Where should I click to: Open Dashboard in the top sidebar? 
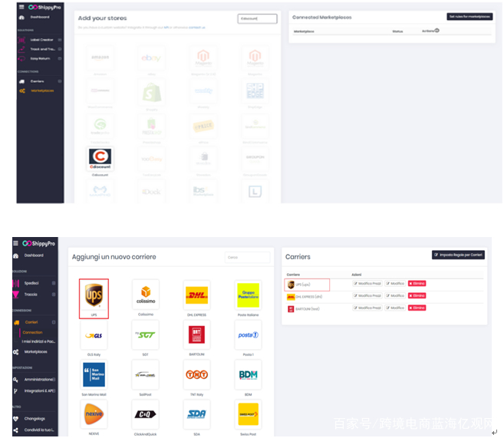coord(40,17)
